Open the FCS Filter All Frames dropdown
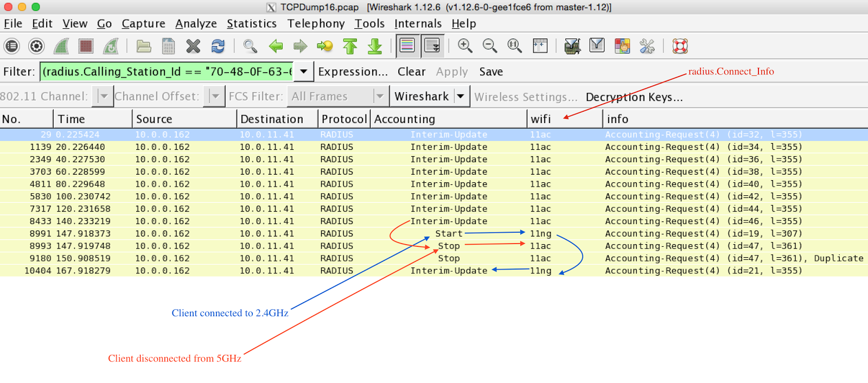 (x=337, y=97)
